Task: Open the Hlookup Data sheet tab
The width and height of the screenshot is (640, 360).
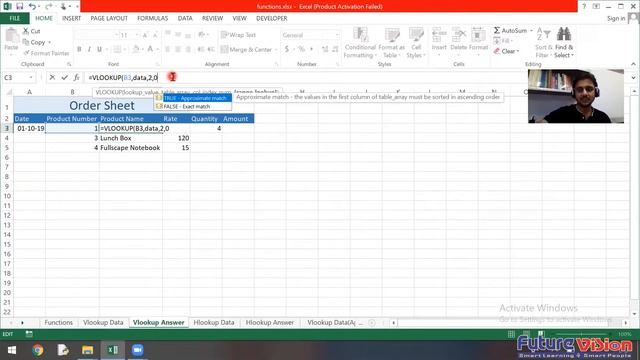Action: (214, 322)
